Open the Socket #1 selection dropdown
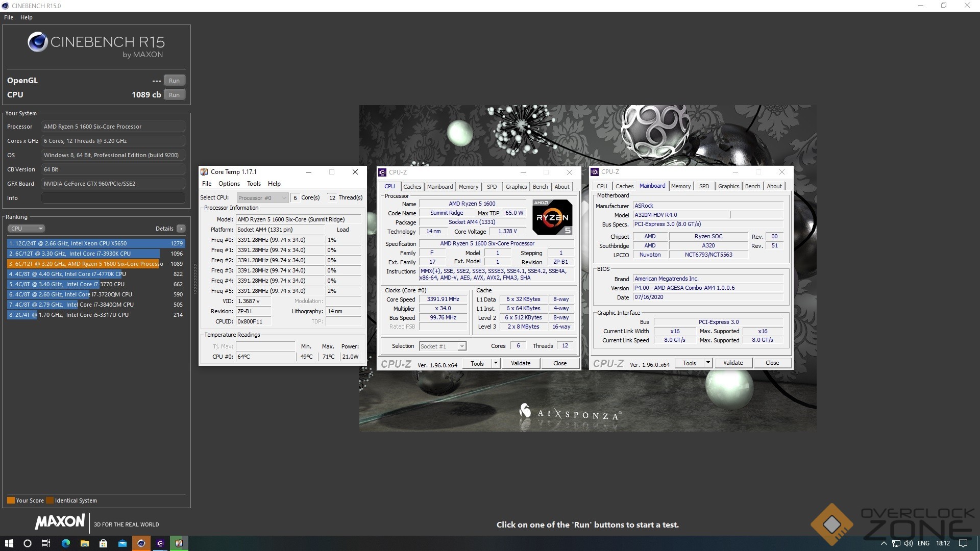This screenshot has height=551, width=980. (x=443, y=346)
